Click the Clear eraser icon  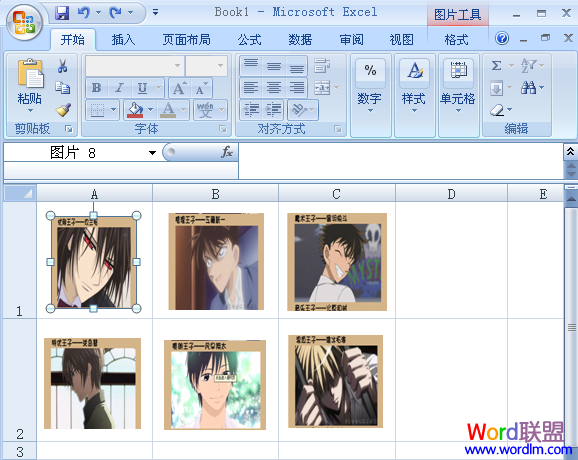[x=497, y=109]
